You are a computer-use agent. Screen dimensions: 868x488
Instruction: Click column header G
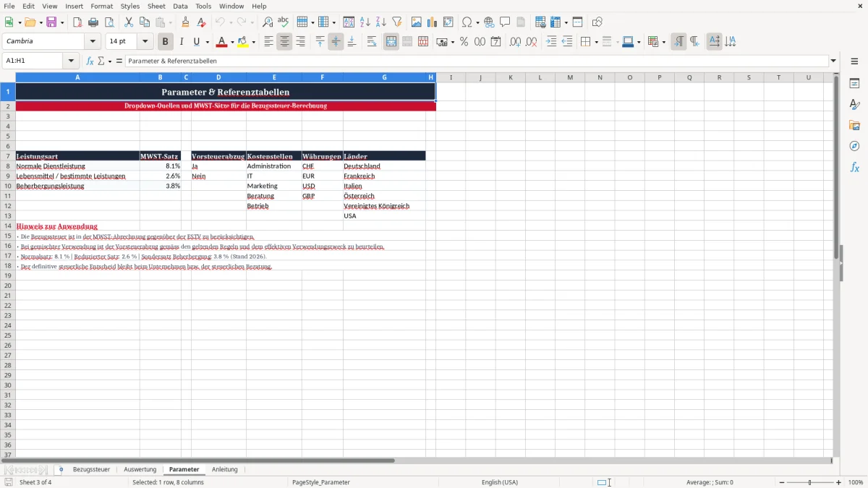point(384,77)
